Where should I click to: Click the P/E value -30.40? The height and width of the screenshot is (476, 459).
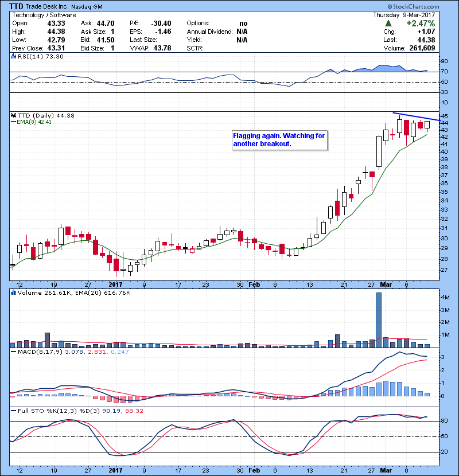tap(161, 24)
